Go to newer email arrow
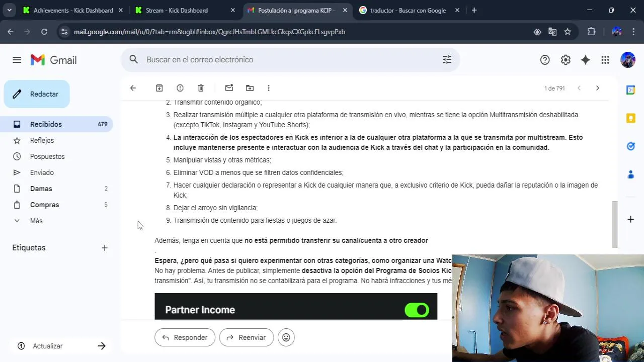 point(579,88)
